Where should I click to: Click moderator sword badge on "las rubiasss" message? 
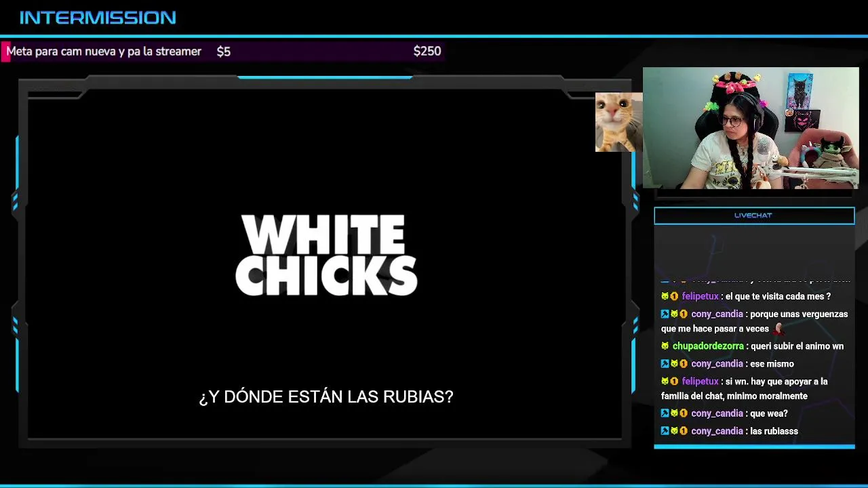665,430
